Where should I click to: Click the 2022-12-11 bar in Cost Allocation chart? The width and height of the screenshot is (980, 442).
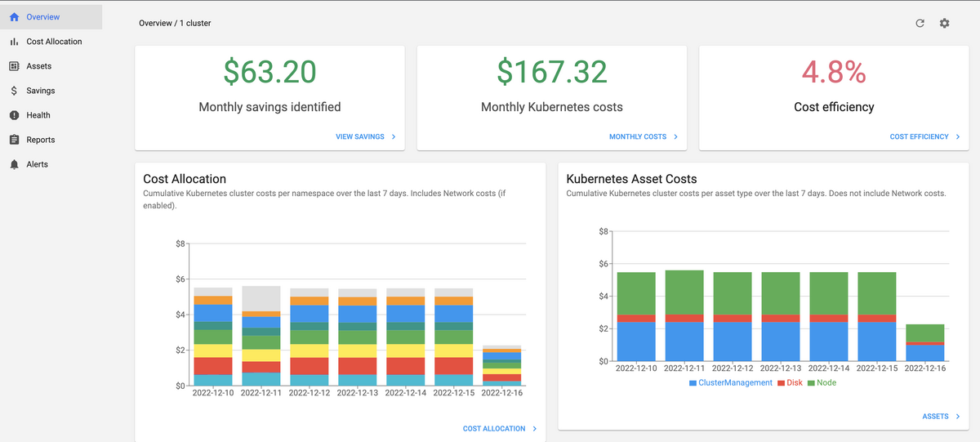[x=261, y=336]
